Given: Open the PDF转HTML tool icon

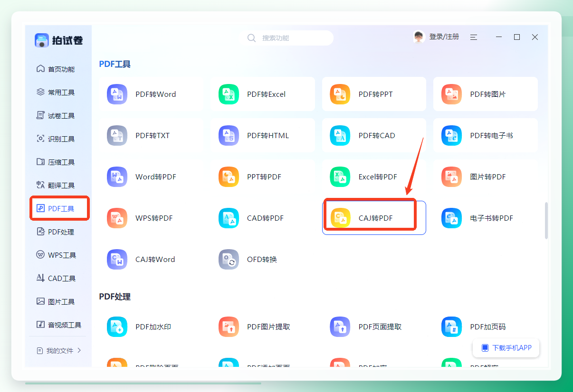Looking at the screenshot, I should point(229,135).
